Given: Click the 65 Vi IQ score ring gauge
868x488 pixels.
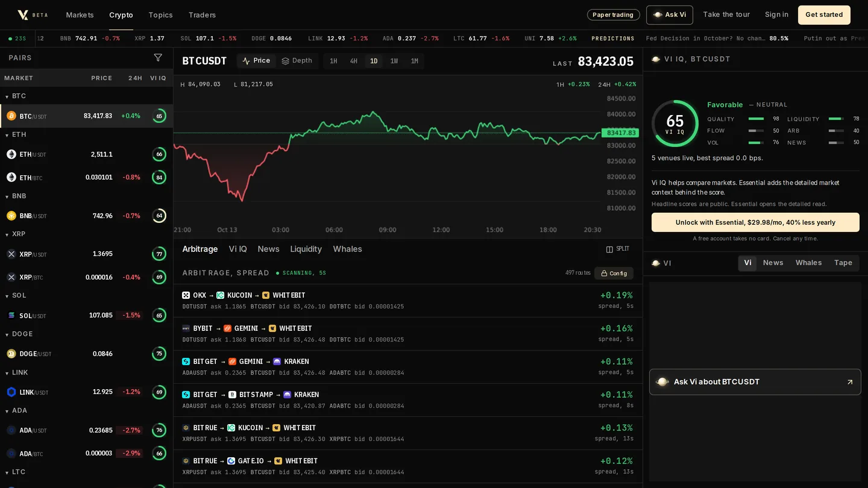Looking at the screenshot, I should click(x=675, y=124).
